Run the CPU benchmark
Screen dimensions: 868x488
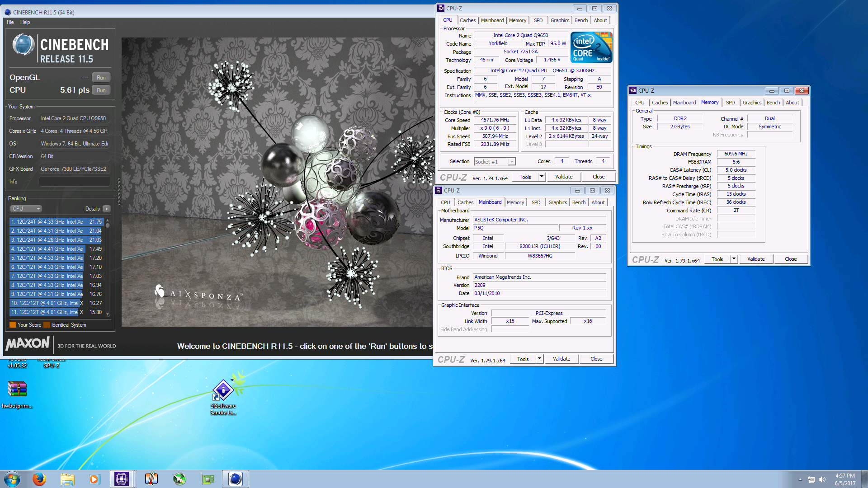pyautogui.click(x=101, y=90)
